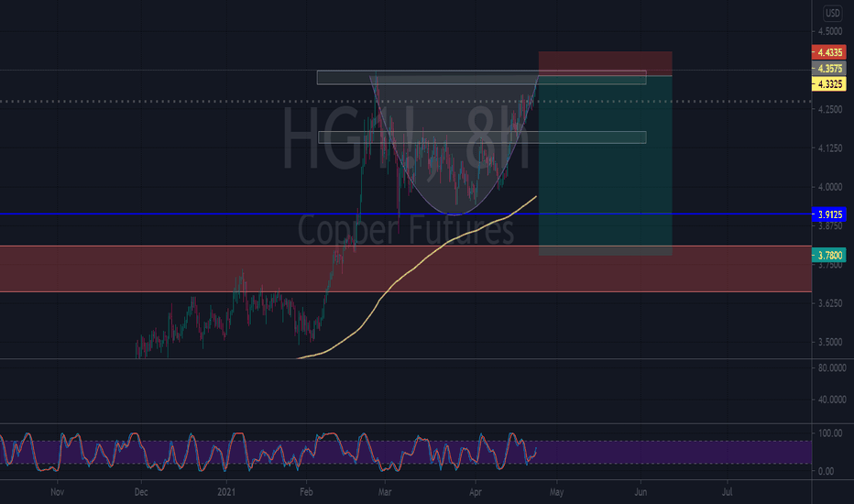Click the Feb date axis label
854x504 pixels.
point(306,492)
